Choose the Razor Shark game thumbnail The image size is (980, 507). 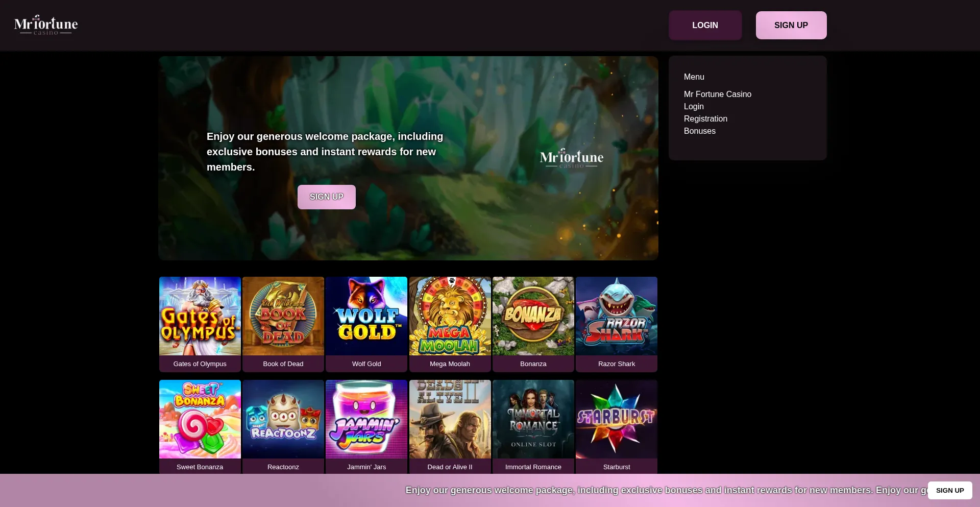tap(616, 316)
